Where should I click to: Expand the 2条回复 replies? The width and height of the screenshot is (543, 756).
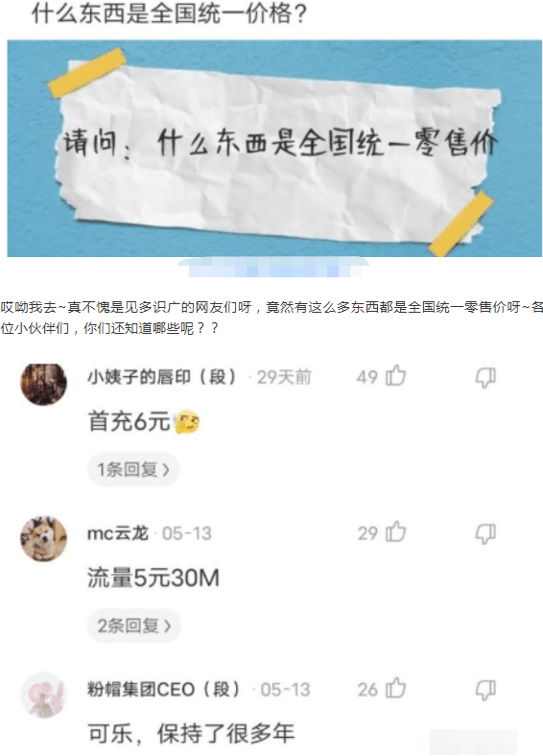[133, 626]
